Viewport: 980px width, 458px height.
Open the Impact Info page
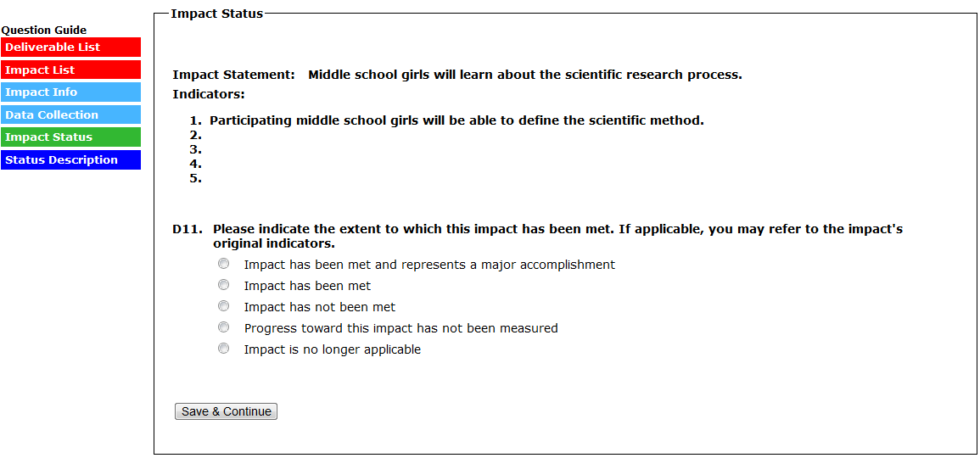tap(70, 92)
